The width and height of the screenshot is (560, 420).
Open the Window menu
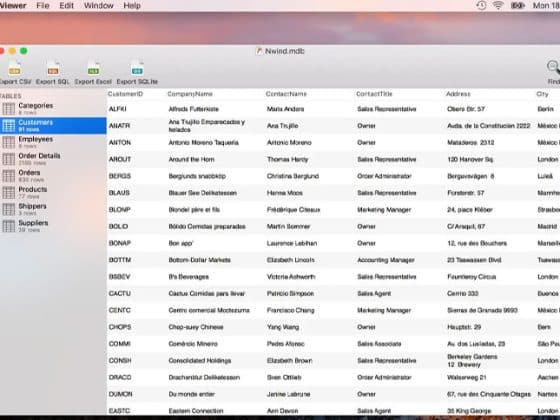pyautogui.click(x=99, y=5)
